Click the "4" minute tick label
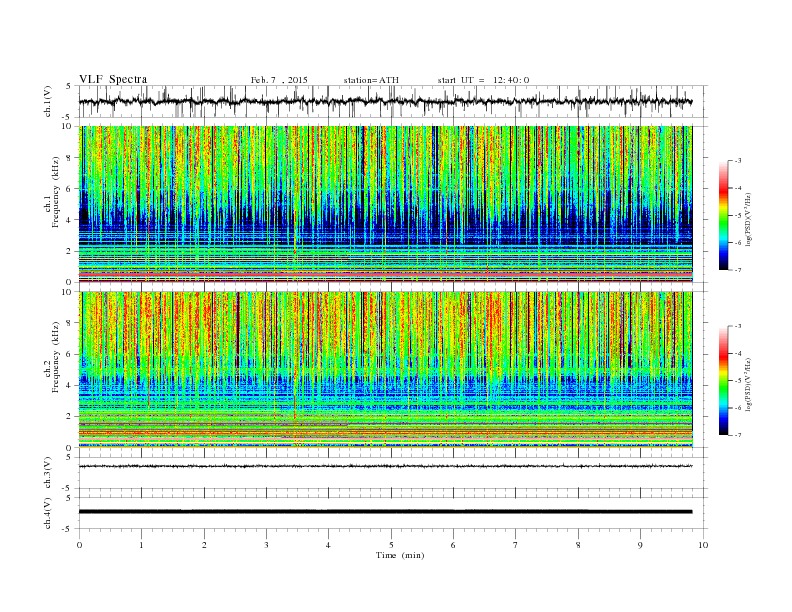792x612 pixels. click(328, 545)
